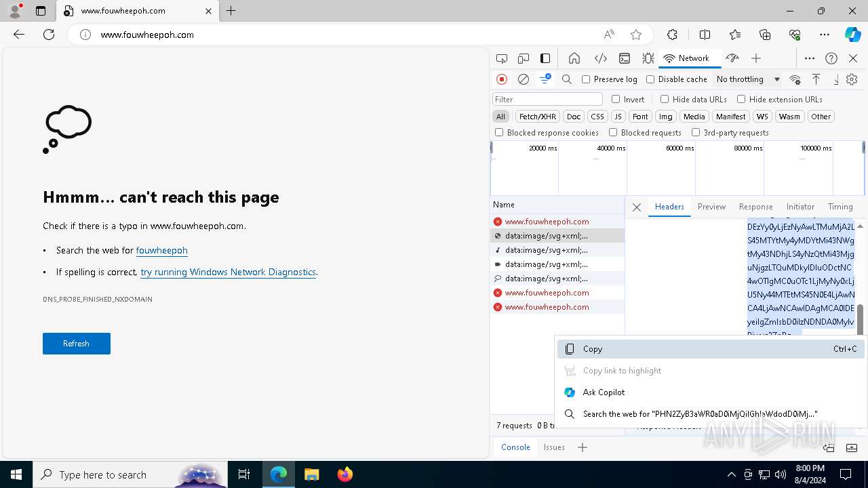Screen dimensions: 868x488
Task: Filter requests by CSS type
Action: [x=597, y=117]
